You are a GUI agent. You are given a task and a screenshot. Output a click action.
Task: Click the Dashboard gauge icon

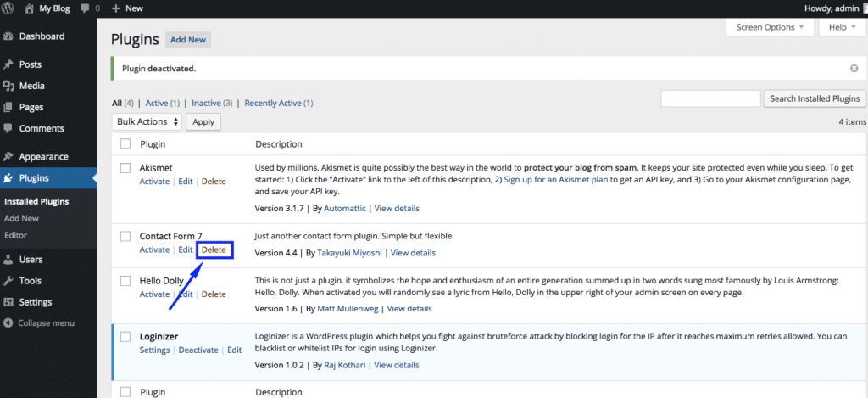click(8, 36)
